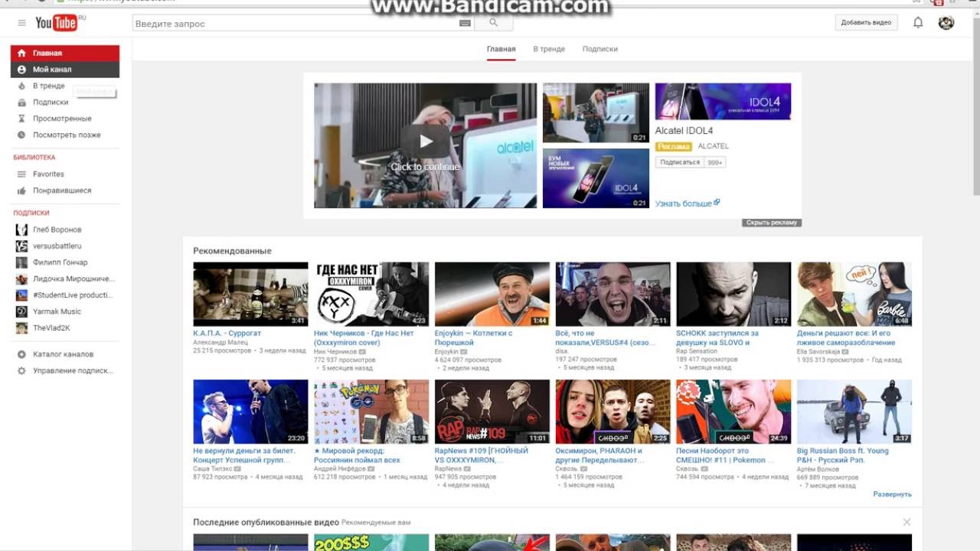Click the search magnifier button
Screen dimensions: 980x551
coord(493,23)
